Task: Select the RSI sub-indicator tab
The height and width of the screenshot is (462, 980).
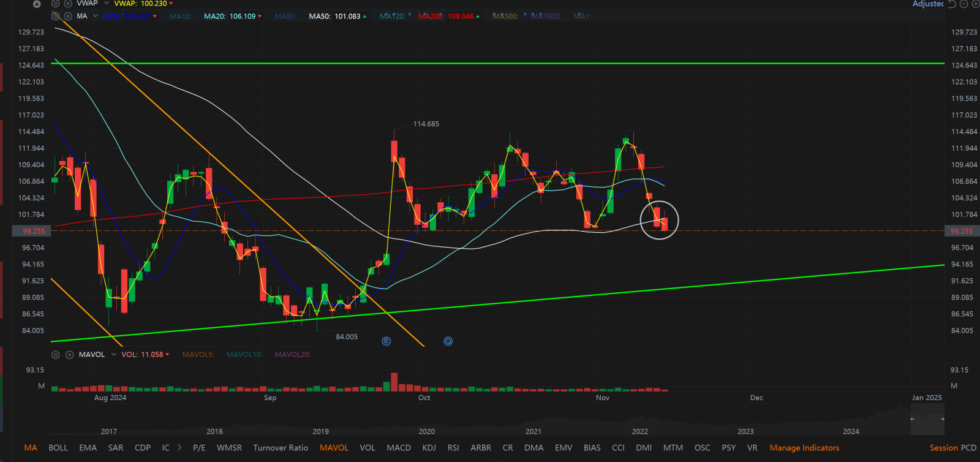Action: [453, 448]
